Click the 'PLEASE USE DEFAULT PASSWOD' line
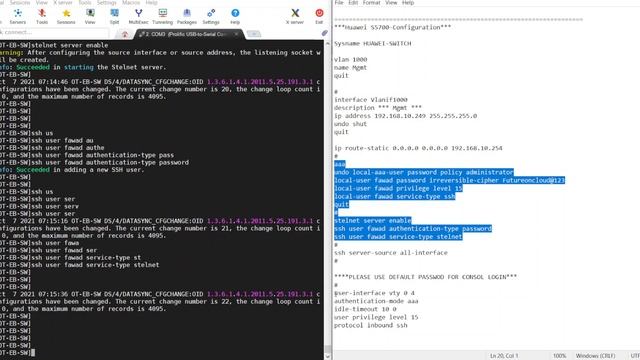This screenshot has height=360, width=640. [425, 277]
